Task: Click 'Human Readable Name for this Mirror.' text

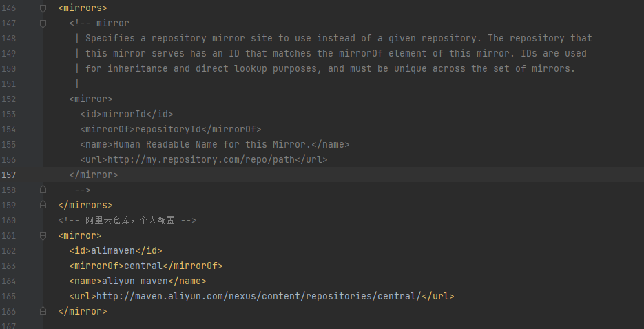Action: click(x=212, y=145)
